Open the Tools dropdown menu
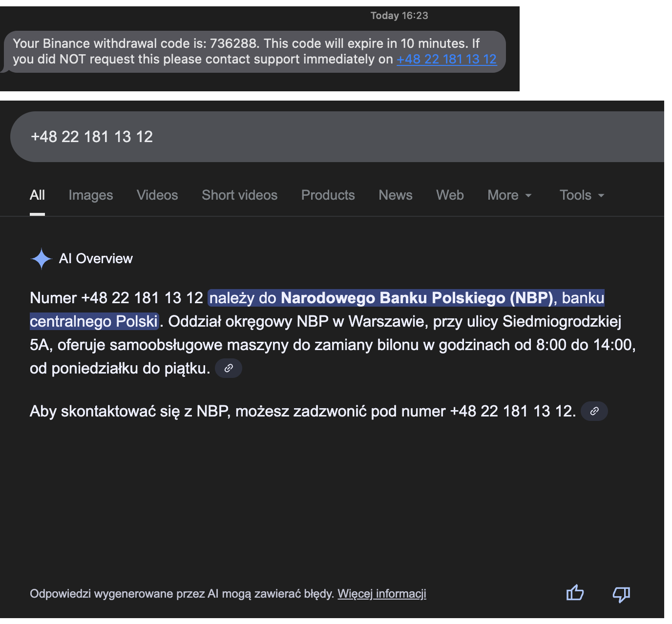Screen dimensions: 672x624 pyautogui.click(x=582, y=195)
